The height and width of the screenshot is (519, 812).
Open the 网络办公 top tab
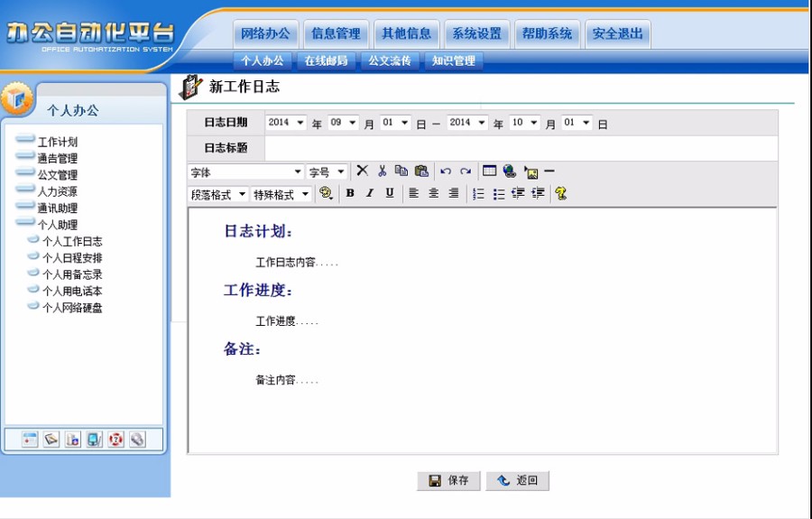(x=265, y=34)
